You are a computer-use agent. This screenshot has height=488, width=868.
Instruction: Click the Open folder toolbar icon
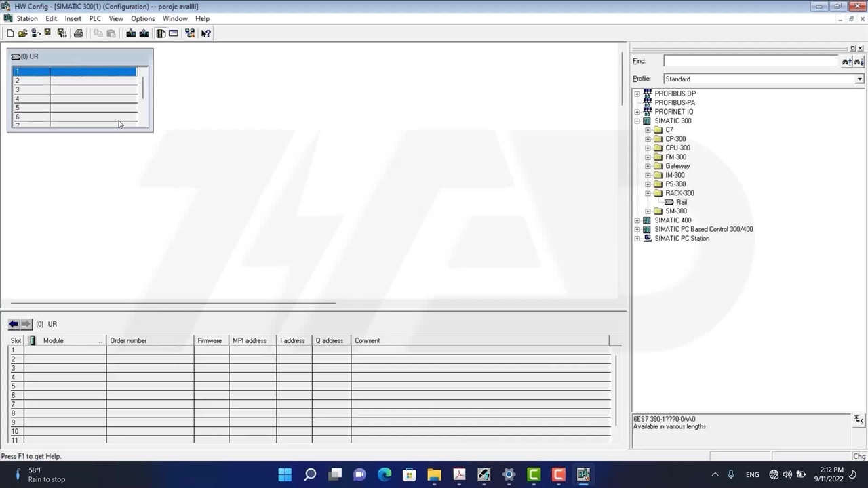click(22, 33)
